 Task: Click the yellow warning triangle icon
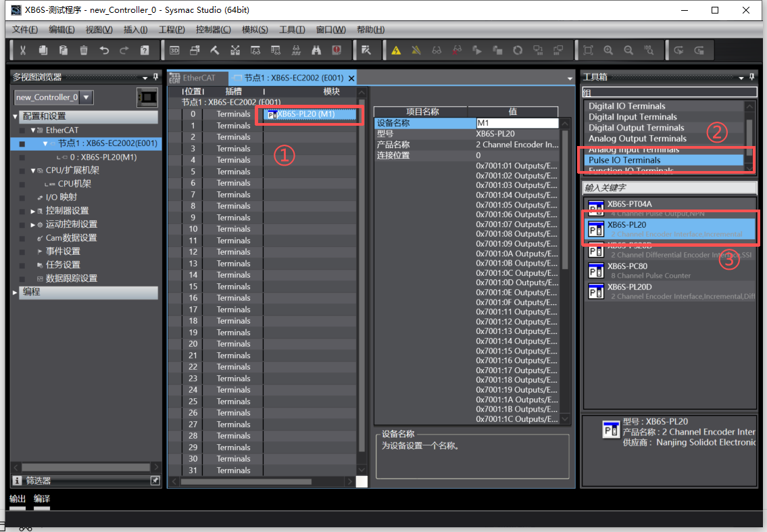pos(396,50)
